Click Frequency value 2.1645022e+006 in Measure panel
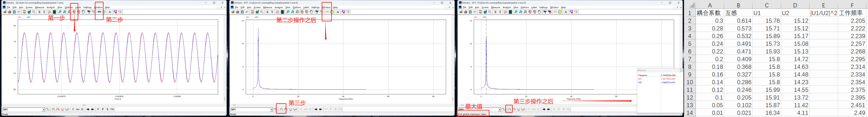This screenshot has height=117, width=868. tap(668, 75)
